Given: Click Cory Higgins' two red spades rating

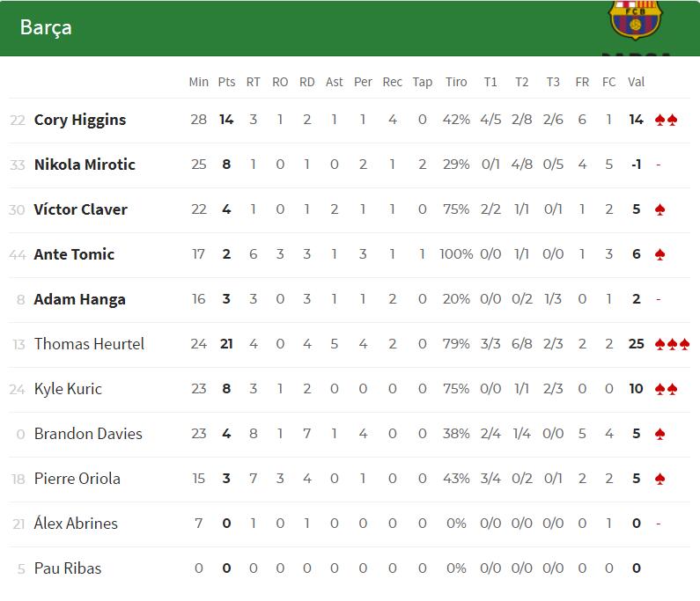Looking at the screenshot, I should (x=666, y=120).
